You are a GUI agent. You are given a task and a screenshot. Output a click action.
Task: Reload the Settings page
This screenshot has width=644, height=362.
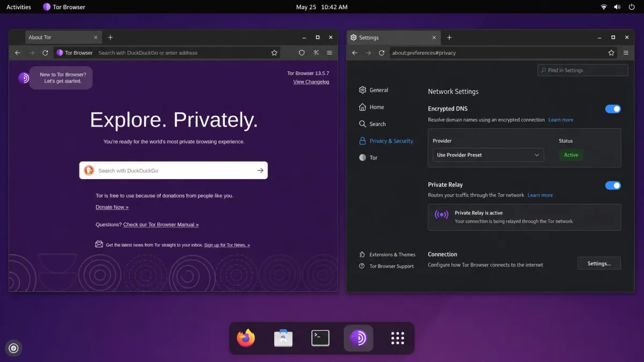(382, 53)
